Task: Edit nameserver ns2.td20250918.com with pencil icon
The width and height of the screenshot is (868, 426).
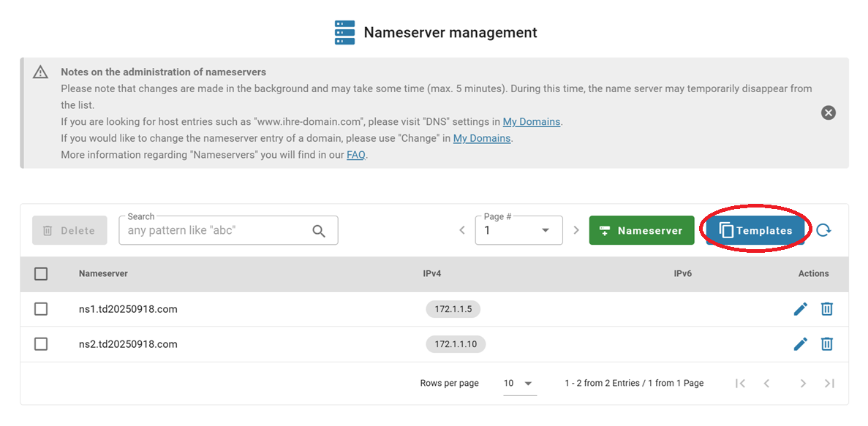Action: coord(801,344)
